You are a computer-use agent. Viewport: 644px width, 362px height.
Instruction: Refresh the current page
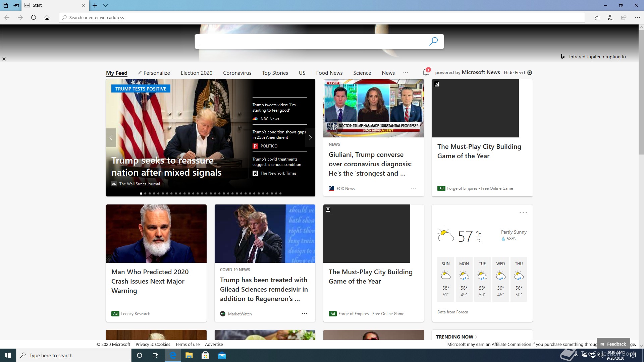tap(34, 17)
